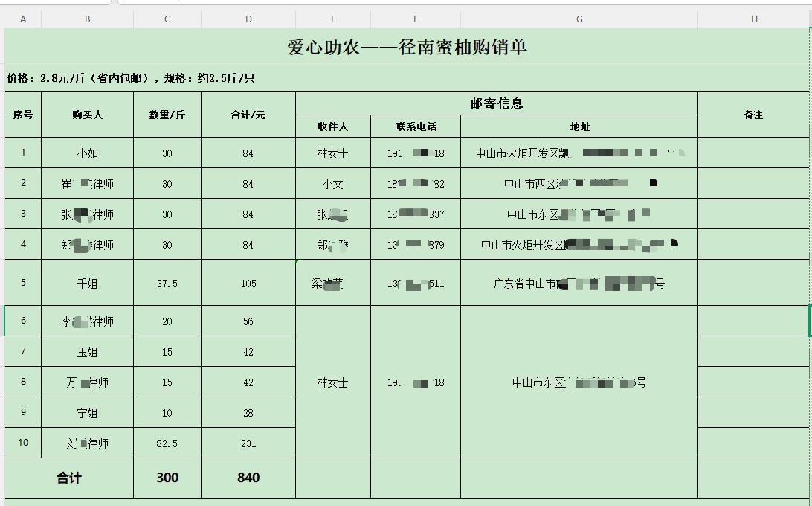The height and width of the screenshot is (506, 812).
Task: Click the column D header
Action: tap(248, 19)
